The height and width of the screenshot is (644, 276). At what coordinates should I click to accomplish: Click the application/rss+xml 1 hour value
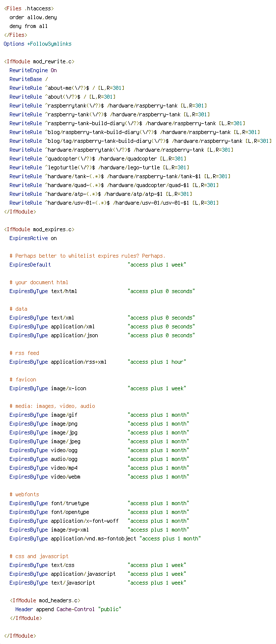pyautogui.click(x=157, y=362)
